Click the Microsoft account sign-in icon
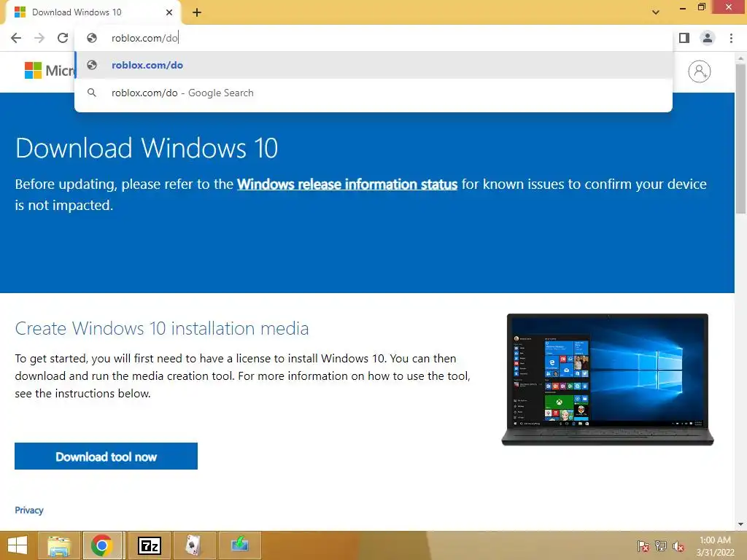 coord(700,71)
